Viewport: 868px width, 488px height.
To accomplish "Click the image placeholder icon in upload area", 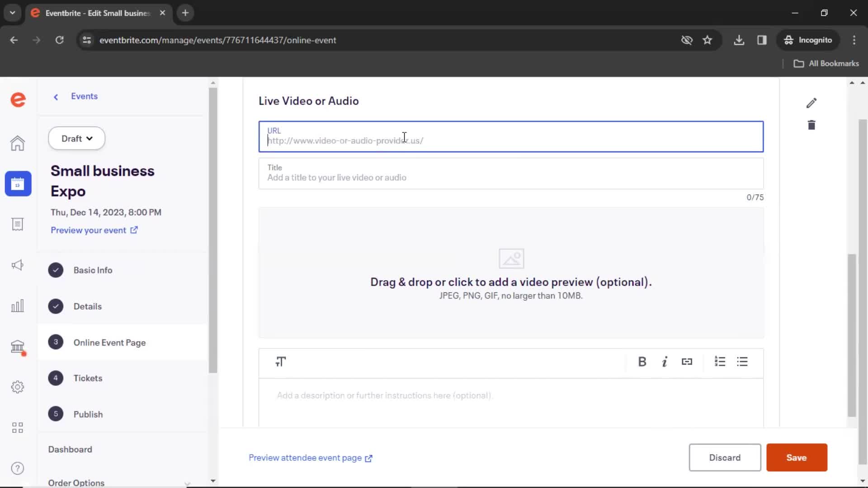I will point(511,259).
